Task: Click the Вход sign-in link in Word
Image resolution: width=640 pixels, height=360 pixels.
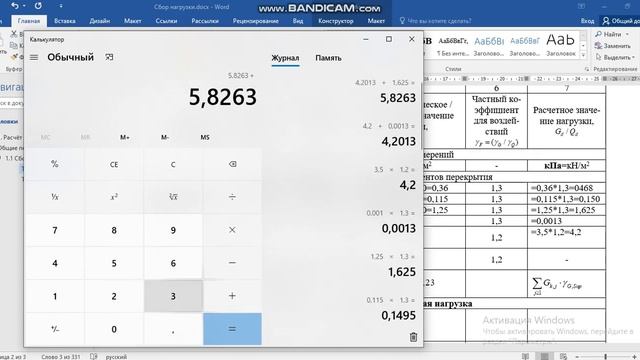Action: click(x=587, y=21)
